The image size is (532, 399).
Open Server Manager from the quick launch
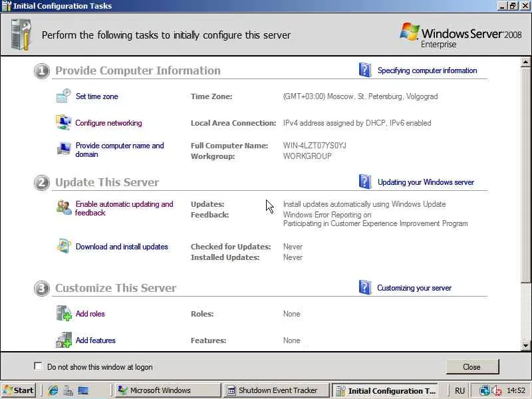tap(68, 391)
